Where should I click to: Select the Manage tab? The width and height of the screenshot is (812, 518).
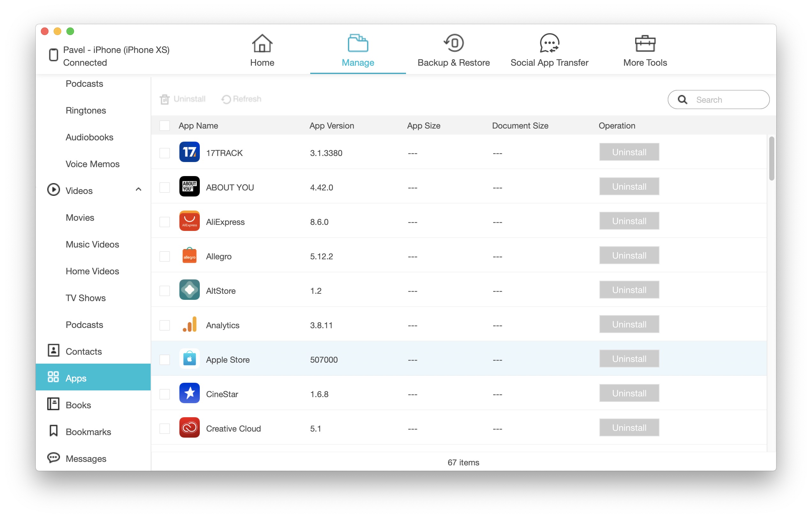tap(358, 50)
